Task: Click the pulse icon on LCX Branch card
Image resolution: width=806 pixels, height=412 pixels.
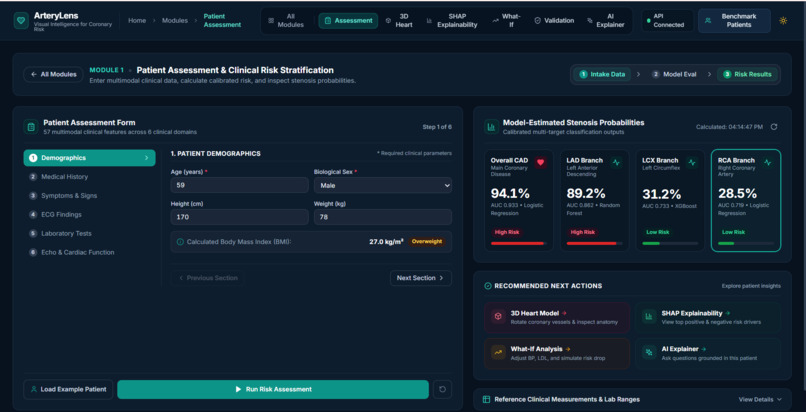Action: (692, 162)
